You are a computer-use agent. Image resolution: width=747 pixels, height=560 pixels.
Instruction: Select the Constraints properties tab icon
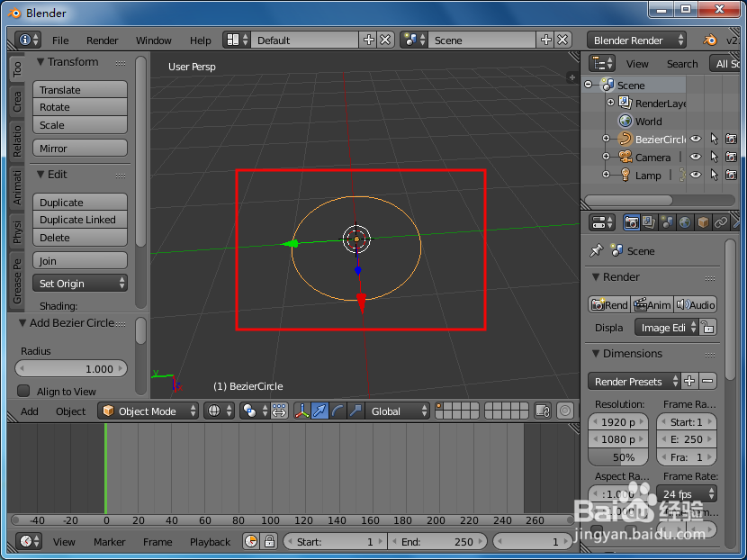(720, 222)
